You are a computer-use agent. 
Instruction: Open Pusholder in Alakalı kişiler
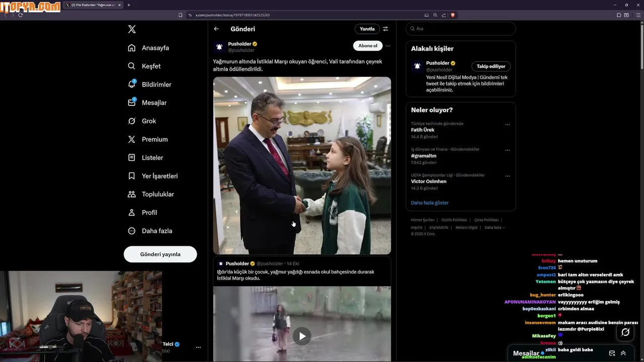pos(438,63)
